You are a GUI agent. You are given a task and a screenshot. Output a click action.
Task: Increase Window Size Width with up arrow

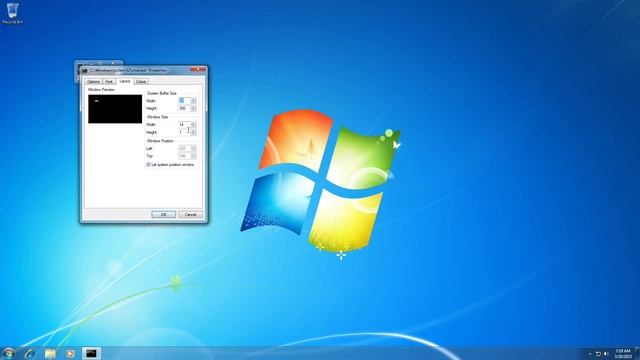tap(193, 123)
